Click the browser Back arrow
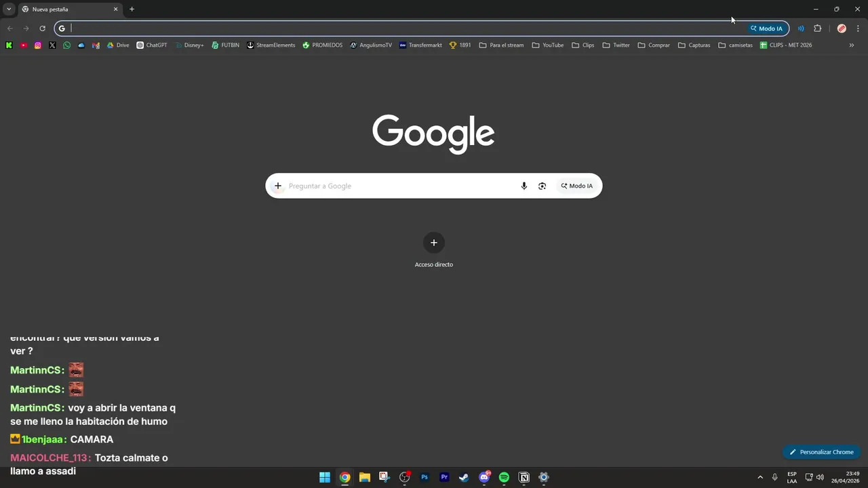The image size is (868, 488). click(x=9, y=28)
